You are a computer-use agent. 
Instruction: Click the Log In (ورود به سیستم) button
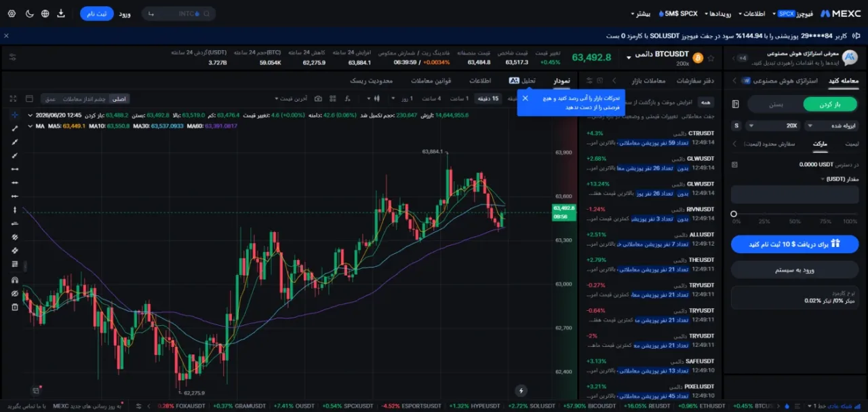(x=795, y=270)
